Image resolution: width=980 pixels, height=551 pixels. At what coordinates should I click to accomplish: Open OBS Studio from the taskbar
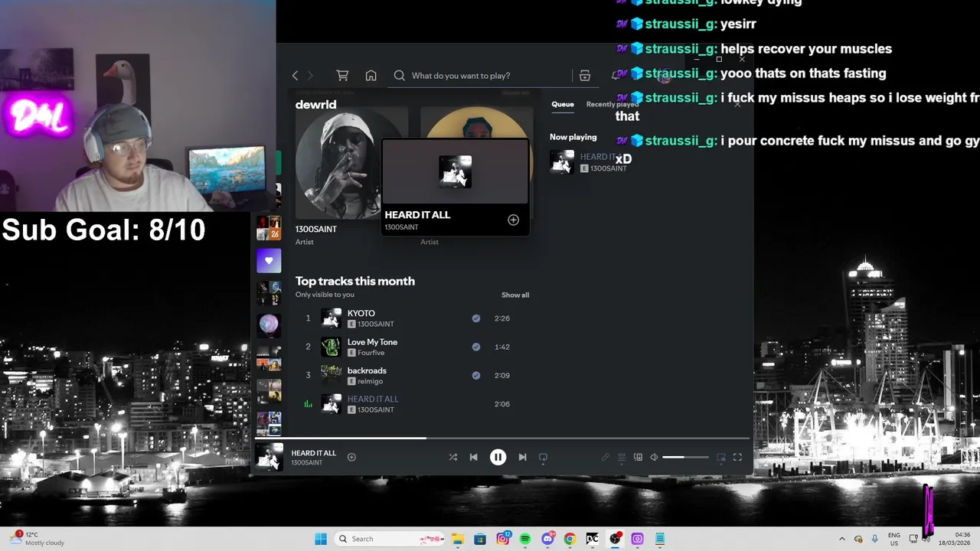click(x=615, y=539)
